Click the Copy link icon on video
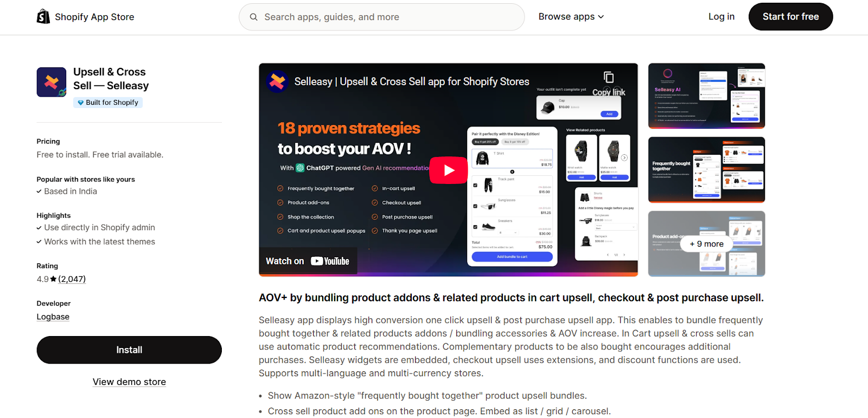The height and width of the screenshot is (418, 868). [x=609, y=77]
